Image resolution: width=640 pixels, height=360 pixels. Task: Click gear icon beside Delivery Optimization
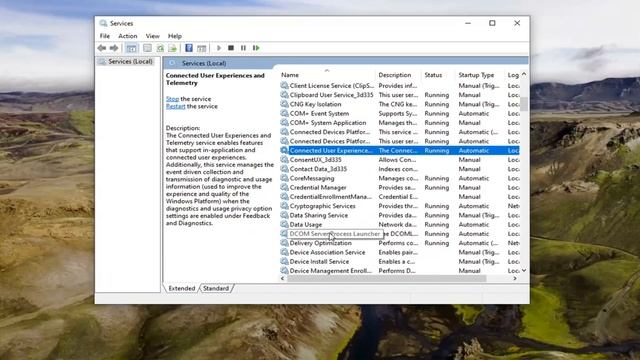(x=284, y=243)
